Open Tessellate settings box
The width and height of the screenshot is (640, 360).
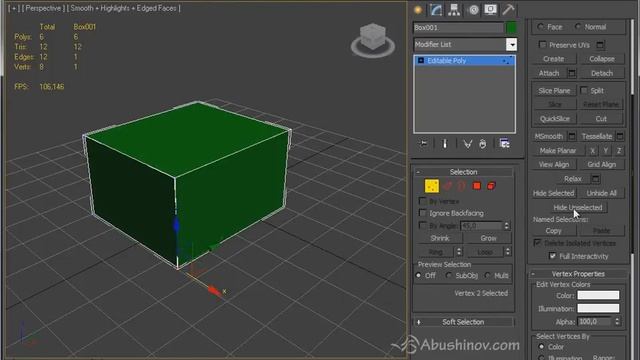[620, 136]
